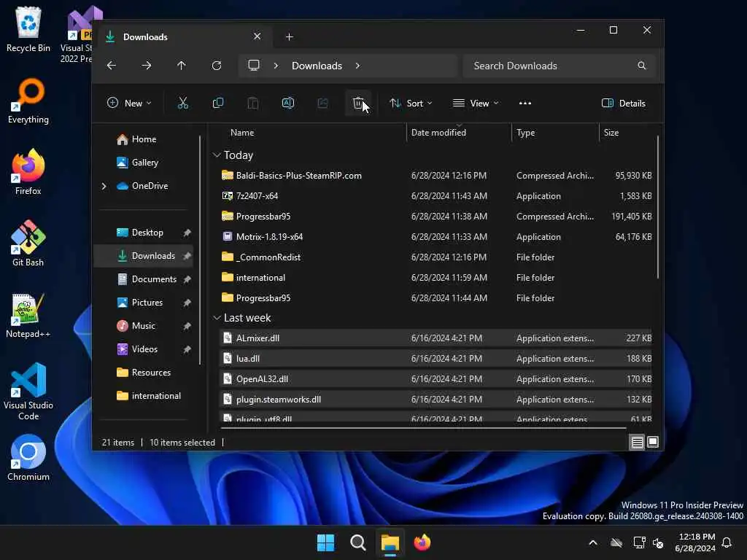Viewport: 747px width, 560px height.
Task: Open Everything desktop shortcut
Action: (28, 101)
